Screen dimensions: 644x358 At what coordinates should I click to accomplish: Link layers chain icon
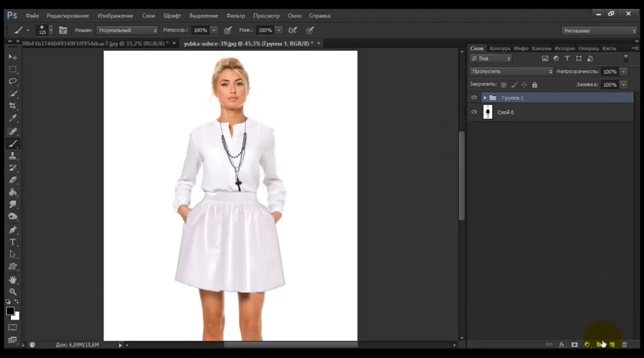click(549, 345)
